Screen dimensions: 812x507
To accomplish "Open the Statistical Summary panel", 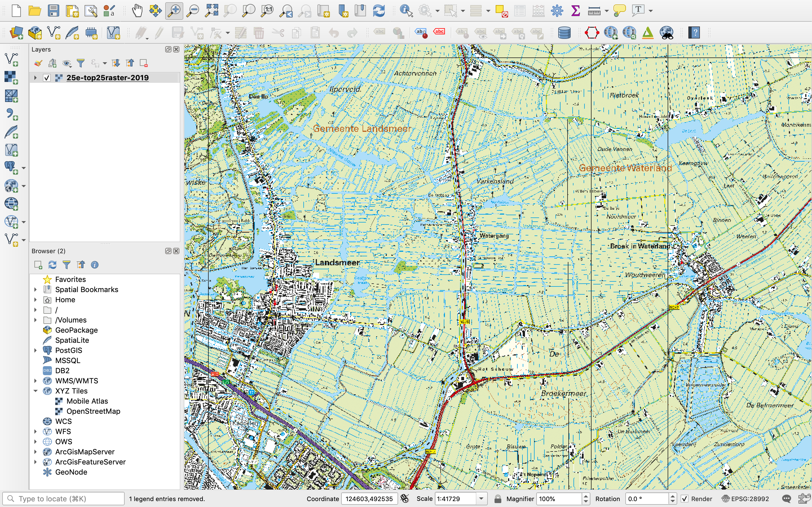I will [x=575, y=10].
